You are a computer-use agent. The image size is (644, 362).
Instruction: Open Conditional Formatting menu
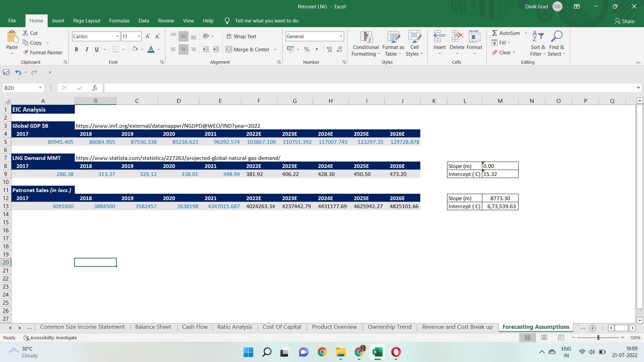(366, 44)
